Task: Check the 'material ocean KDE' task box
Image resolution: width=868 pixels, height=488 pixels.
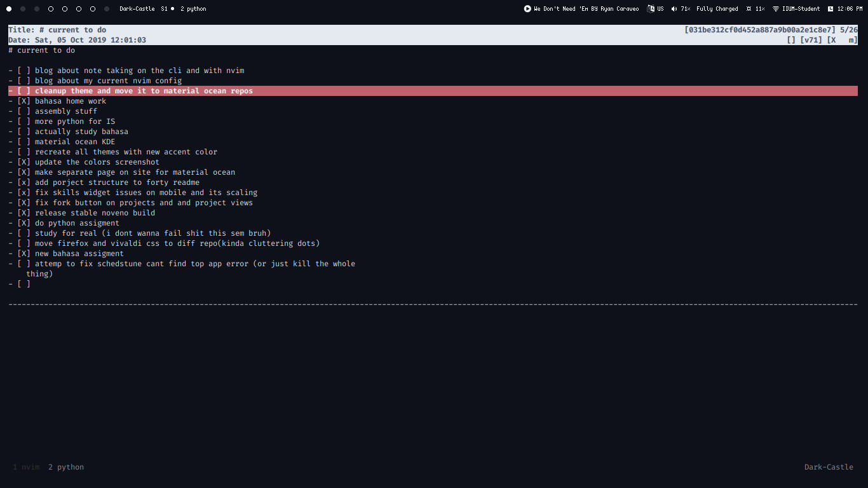Action: point(24,142)
